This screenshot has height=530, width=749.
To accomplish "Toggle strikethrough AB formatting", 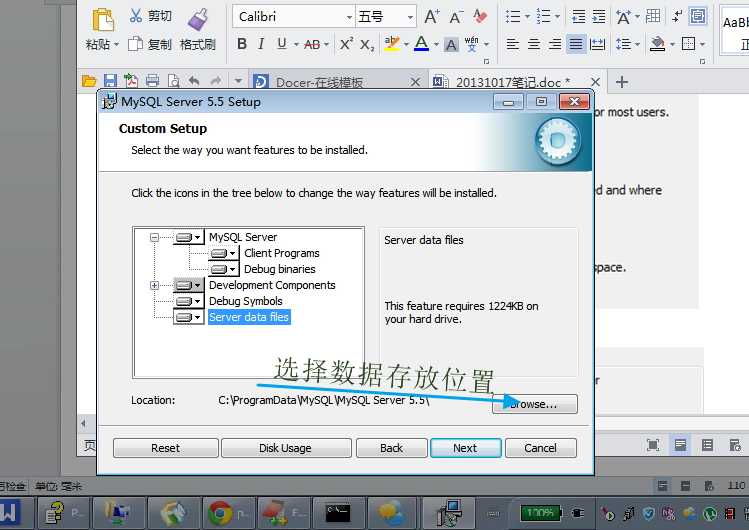I will [x=312, y=44].
